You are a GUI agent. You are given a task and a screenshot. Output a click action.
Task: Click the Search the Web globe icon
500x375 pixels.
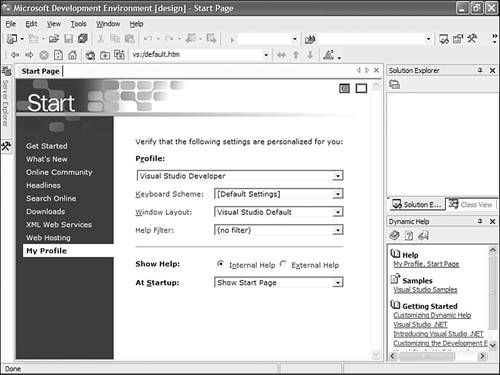coord(90,55)
